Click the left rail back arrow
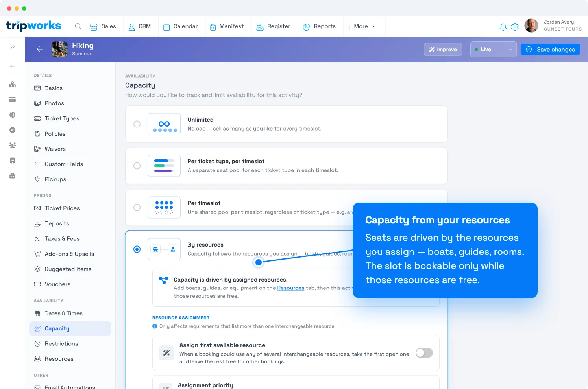Image resolution: width=588 pixels, height=389 pixels. click(12, 66)
